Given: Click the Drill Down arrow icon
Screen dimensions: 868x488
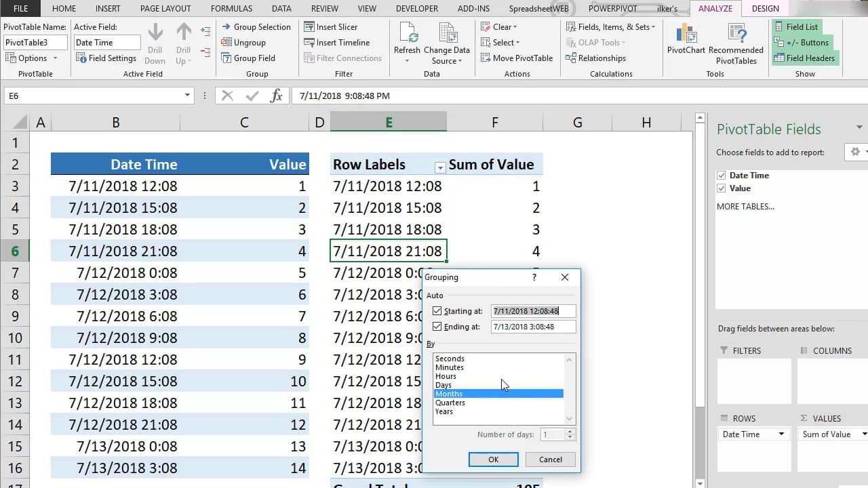Looking at the screenshot, I should (x=155, y=33).
